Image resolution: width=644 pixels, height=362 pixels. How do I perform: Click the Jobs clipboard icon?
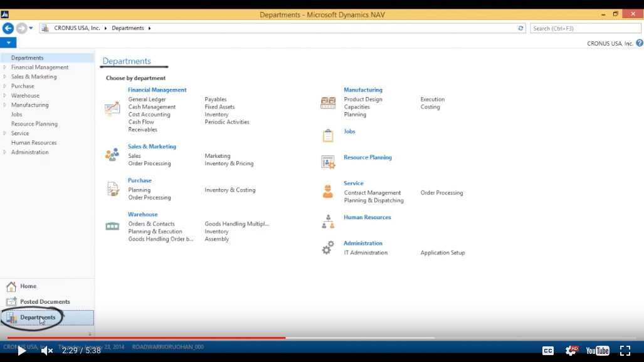point(328,135)
